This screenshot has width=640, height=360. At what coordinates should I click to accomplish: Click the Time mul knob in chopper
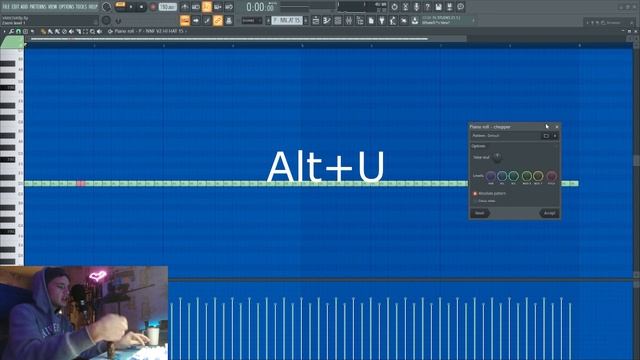497,157
